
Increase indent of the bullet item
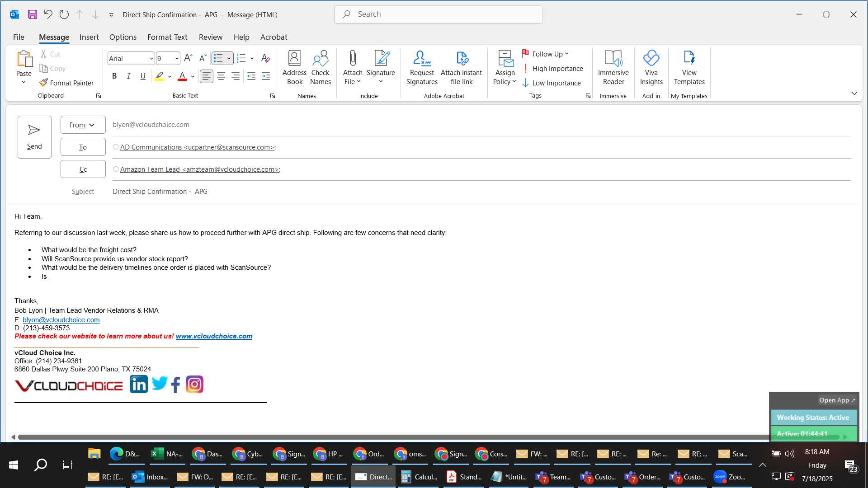click(266, 76)
